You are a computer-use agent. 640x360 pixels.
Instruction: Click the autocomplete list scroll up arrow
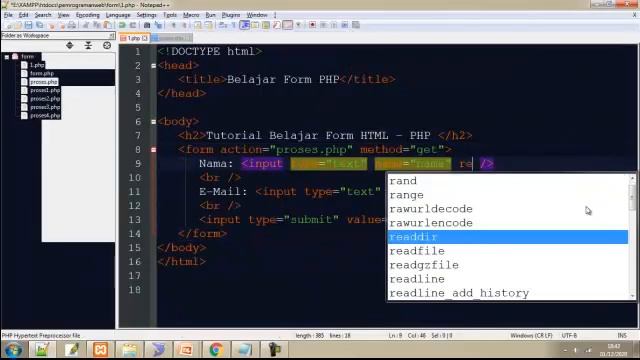(632, 178)
